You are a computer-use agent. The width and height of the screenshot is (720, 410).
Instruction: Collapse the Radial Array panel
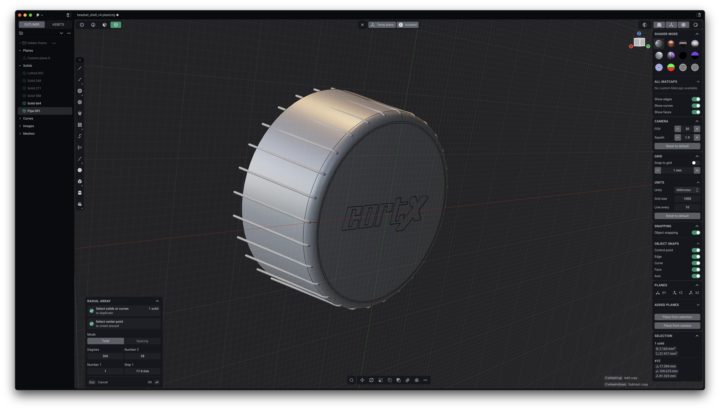pyautogui.click(x=157, y=301)
